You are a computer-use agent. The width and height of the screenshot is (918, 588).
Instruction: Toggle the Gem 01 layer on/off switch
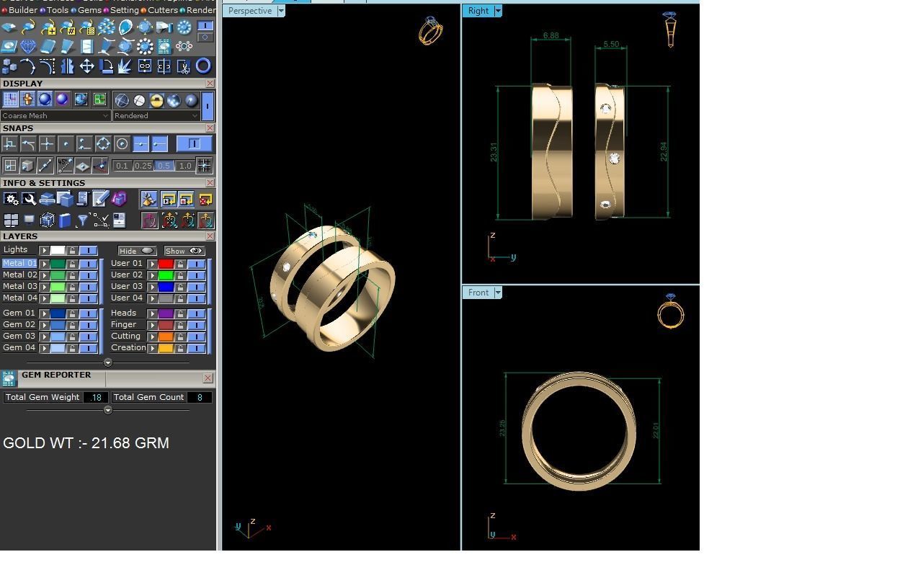pos(88,313)
